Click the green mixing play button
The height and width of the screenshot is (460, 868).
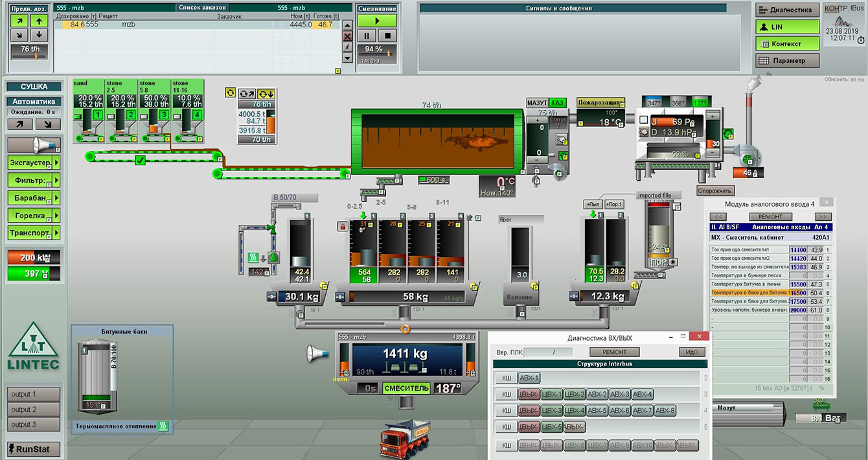(x=377, y=21)
